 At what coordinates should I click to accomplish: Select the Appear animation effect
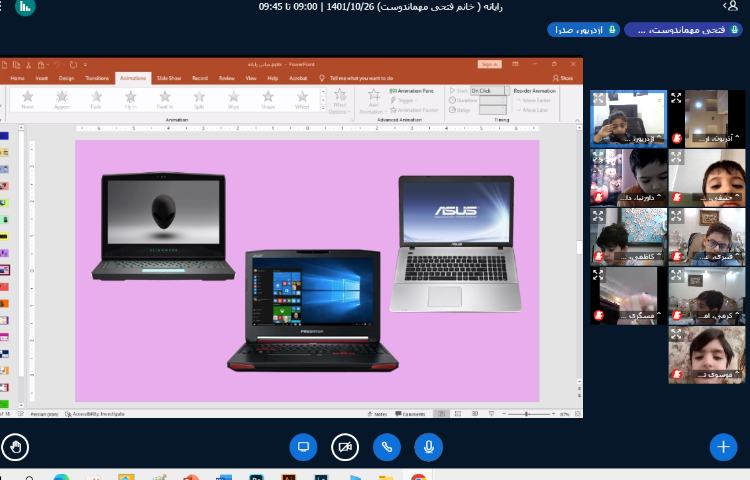click(62, 99)
